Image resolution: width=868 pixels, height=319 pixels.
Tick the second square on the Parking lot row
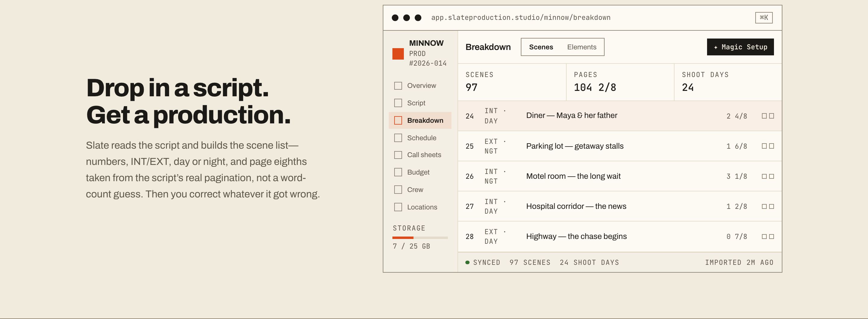[x=771, y=146]
